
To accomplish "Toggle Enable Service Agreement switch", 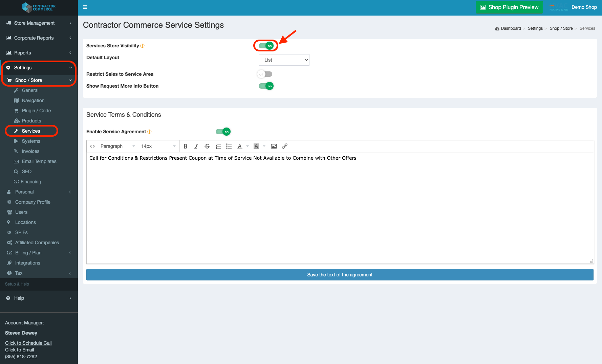I will coord(223,132).
